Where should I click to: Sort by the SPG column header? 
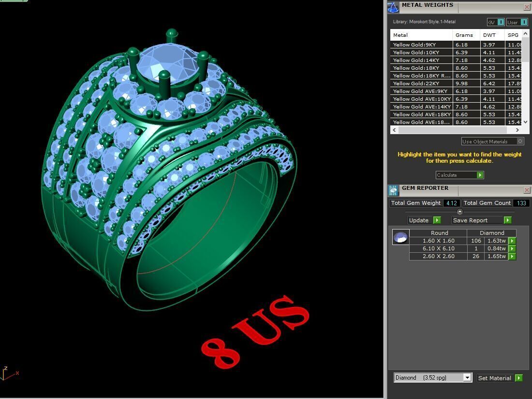(x=513, y=35)
